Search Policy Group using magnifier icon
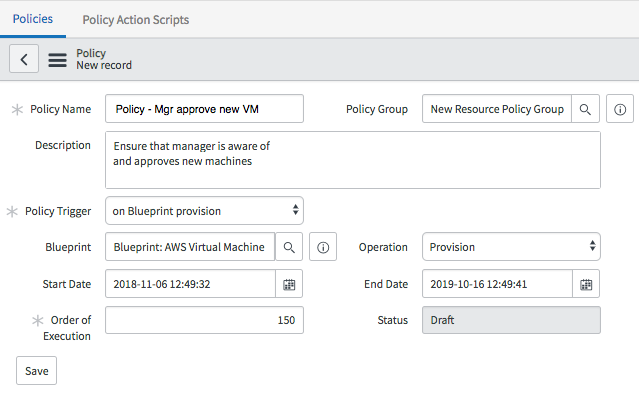Viewport: 639px width, 393px height. point(585,109)
